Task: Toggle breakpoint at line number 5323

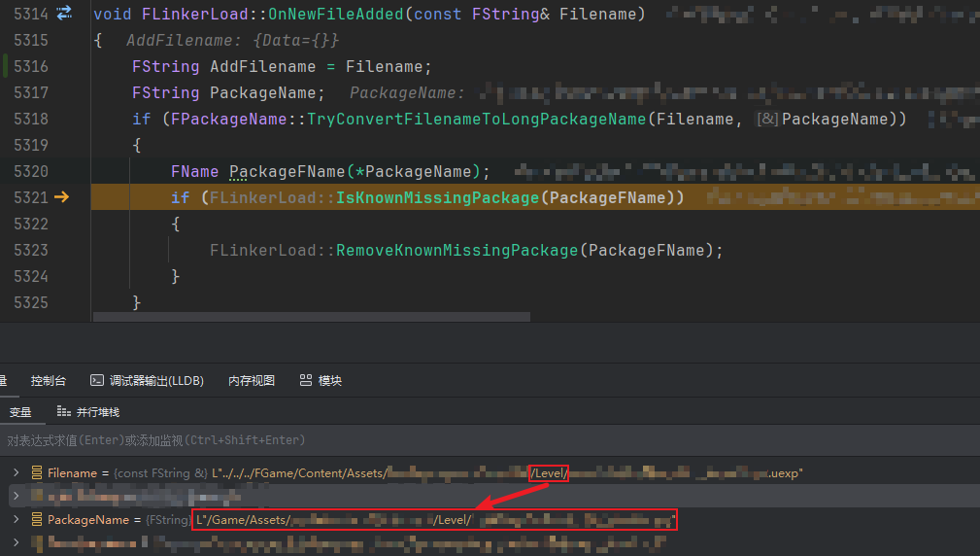Action: 31,250
